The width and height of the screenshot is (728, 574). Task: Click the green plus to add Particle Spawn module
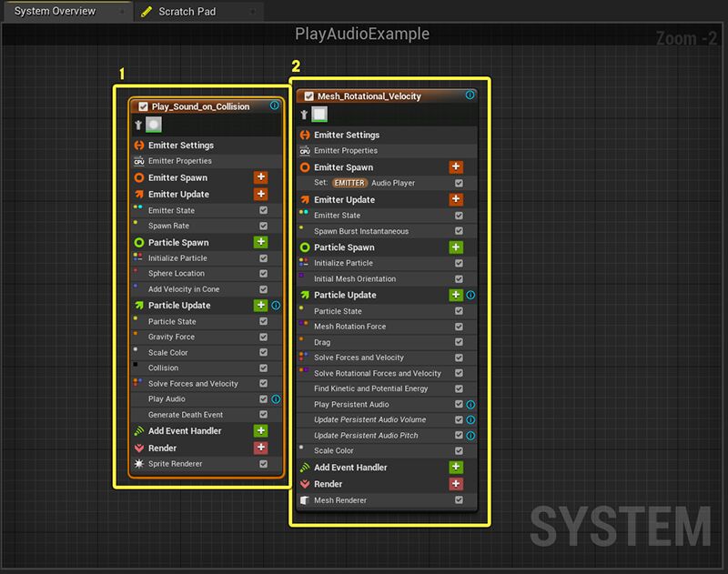click(x=261, y=242)
